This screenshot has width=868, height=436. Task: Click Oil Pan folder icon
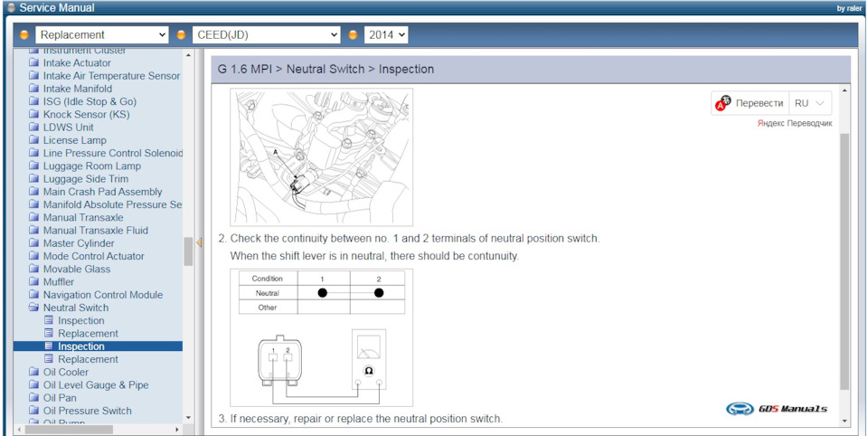point(34,398)
